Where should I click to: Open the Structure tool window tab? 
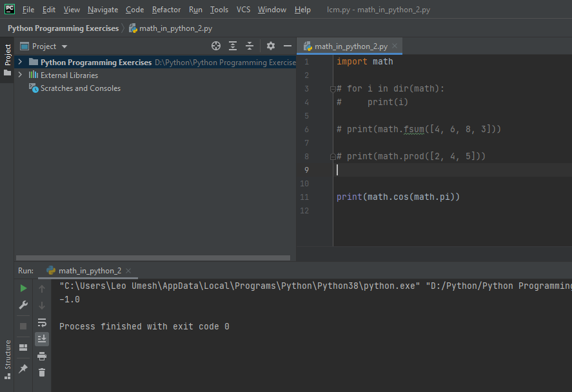8,359
